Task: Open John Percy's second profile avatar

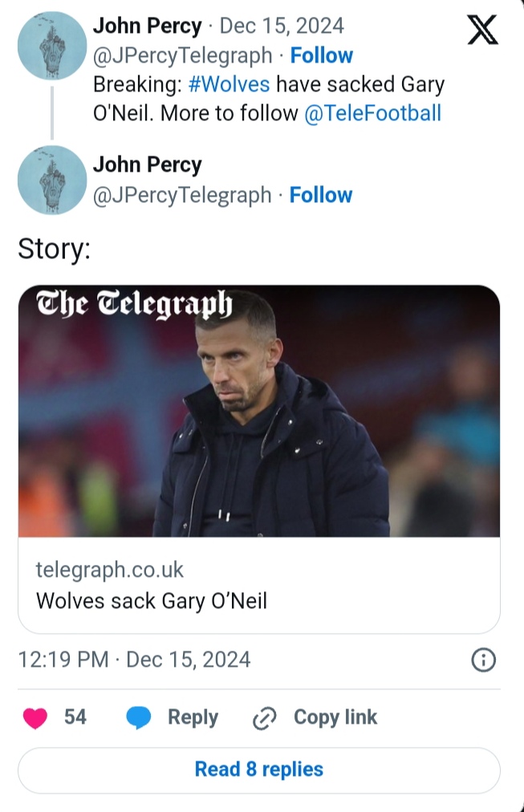Action: (x=52, y=180)
